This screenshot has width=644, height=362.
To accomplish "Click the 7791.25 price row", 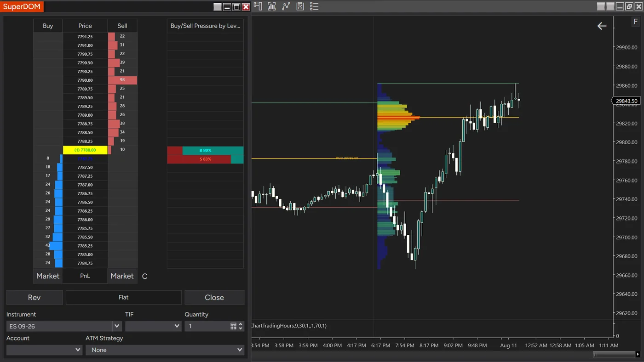I will point(85,36).
